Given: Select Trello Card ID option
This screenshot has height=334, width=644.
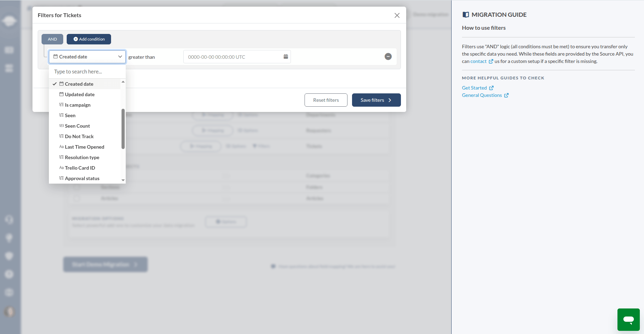Looking at the screenshot, I should (85, 168).
